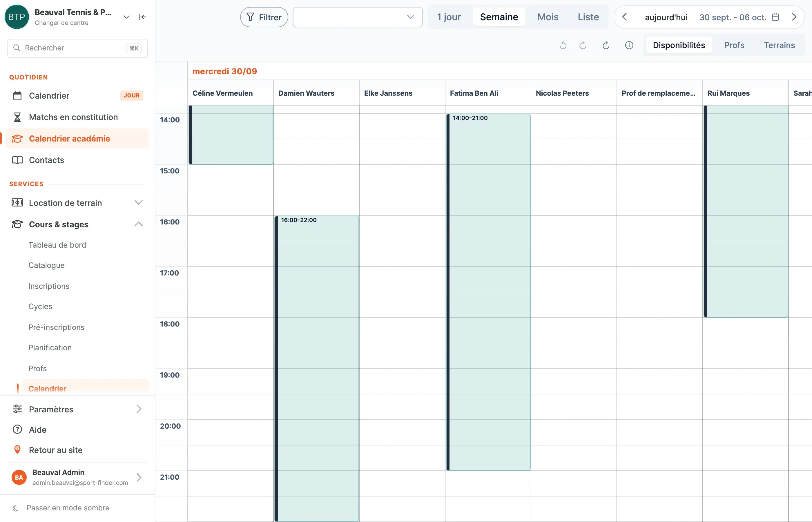The height and width of the screenshot is (522, 812).
Task: Click the BA user avatar
Action: coord(19,477)
